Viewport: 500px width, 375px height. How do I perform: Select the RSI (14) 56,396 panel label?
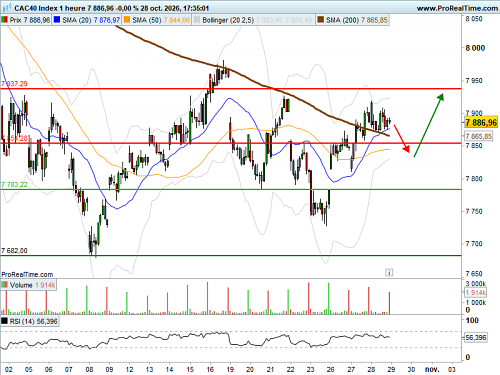point(33,321)
